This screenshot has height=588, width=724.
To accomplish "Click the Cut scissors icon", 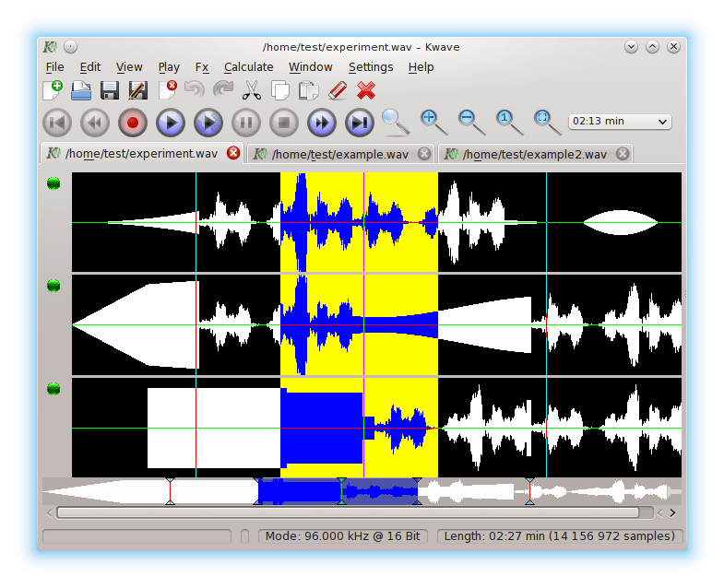I will coord(251,90).
